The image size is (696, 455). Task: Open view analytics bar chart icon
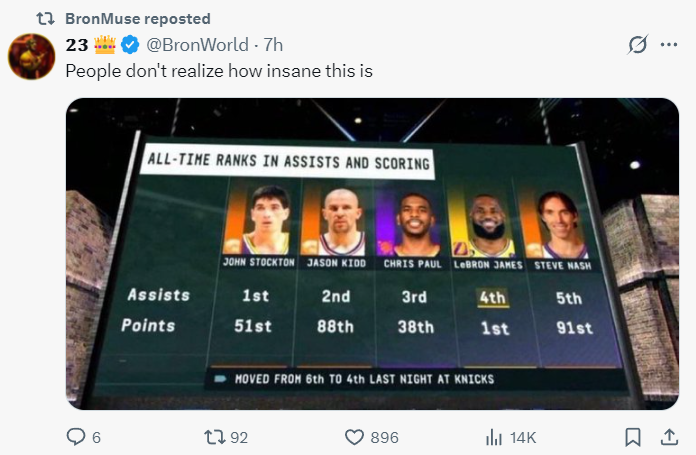494,437
